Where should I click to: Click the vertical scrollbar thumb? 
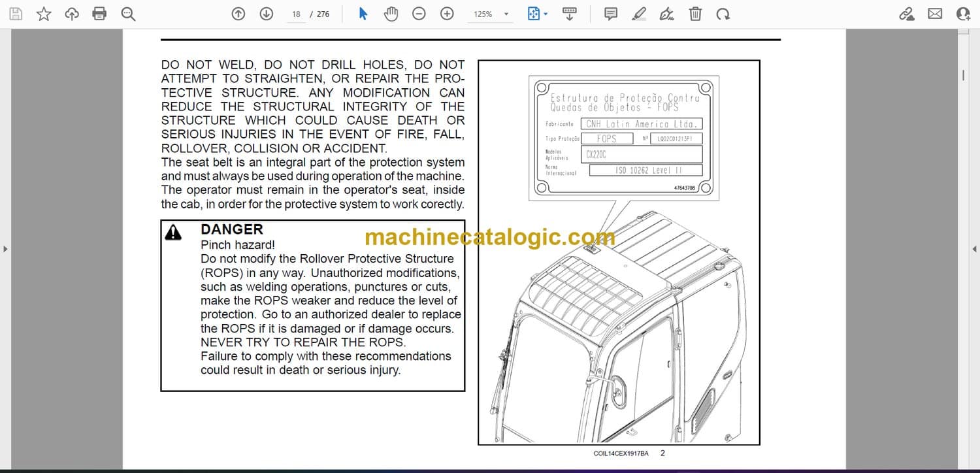tap(963, 76)
